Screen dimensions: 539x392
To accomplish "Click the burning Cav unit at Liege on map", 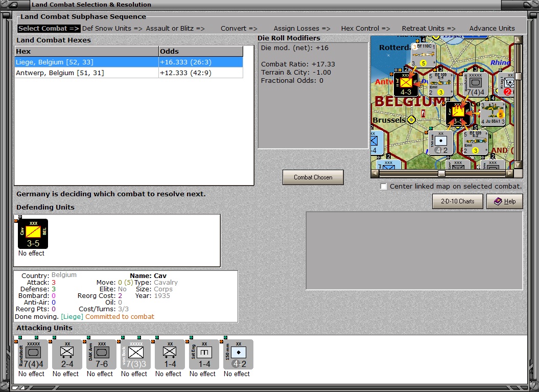I will click(x=458, y=113).
